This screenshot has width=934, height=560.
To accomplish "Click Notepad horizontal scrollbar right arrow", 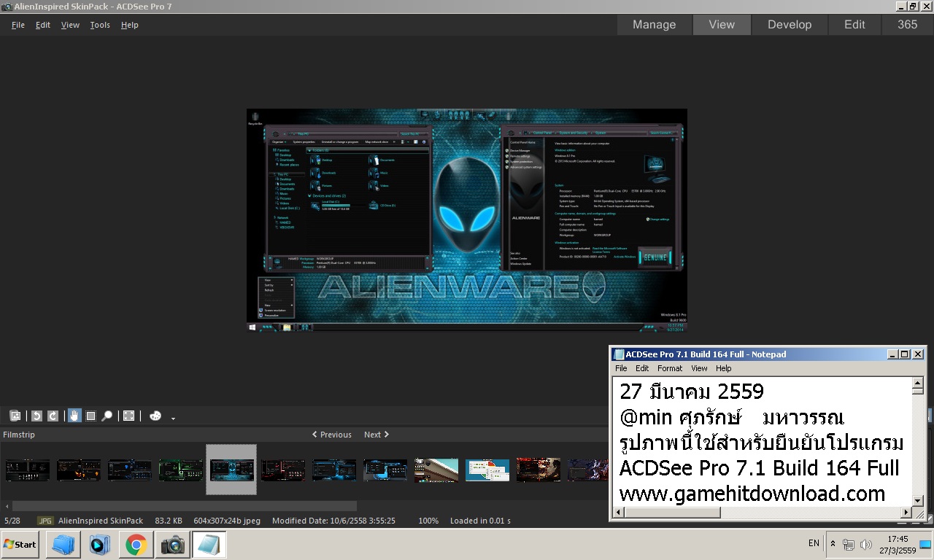I will [906, 513].
